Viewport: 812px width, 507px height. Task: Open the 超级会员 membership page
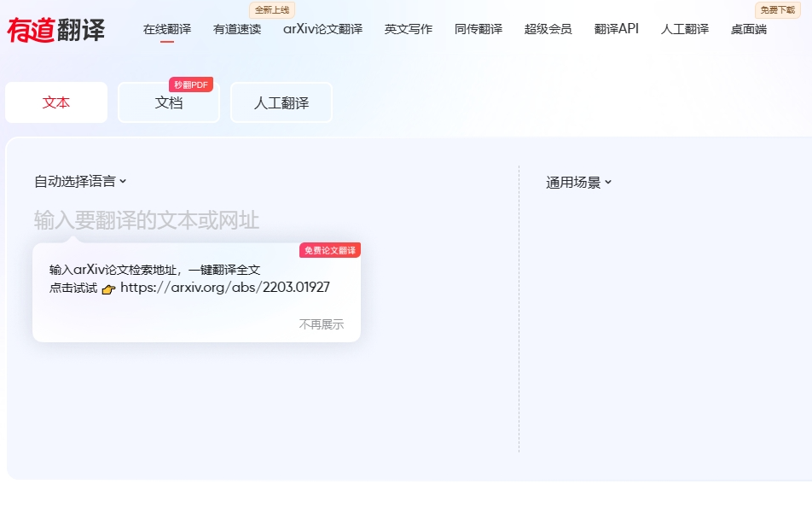coord(548,29)
